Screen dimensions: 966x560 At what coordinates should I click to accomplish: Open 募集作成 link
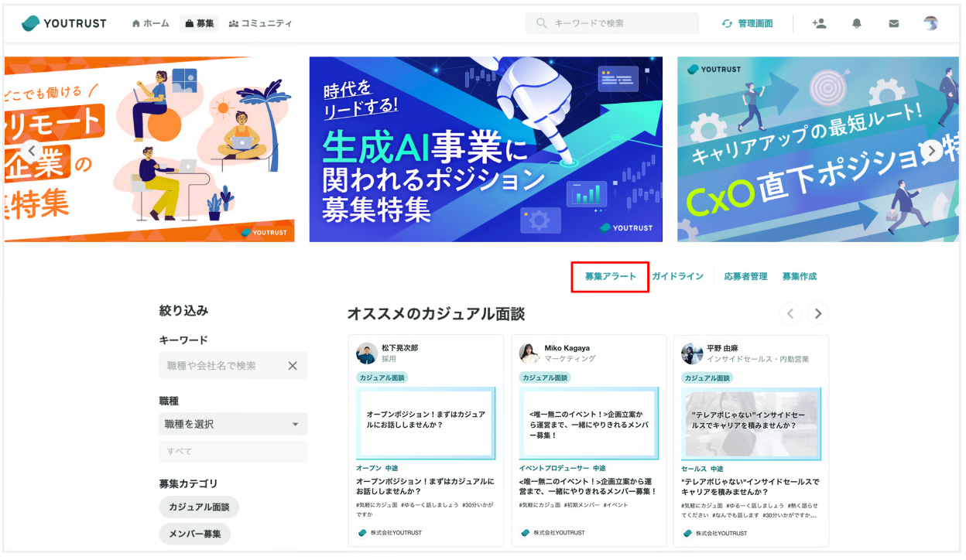800,276
